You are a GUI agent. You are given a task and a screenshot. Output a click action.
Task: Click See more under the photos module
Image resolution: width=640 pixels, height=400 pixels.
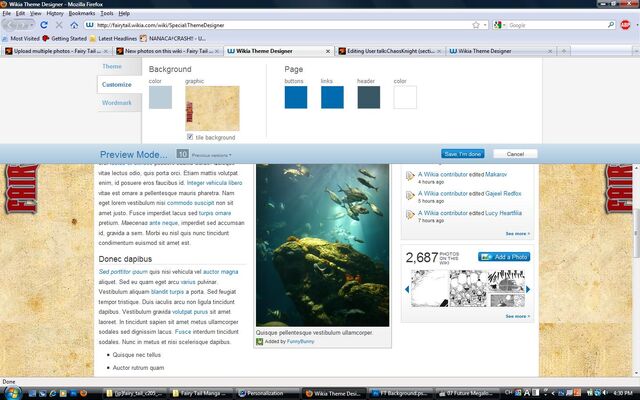518,316
